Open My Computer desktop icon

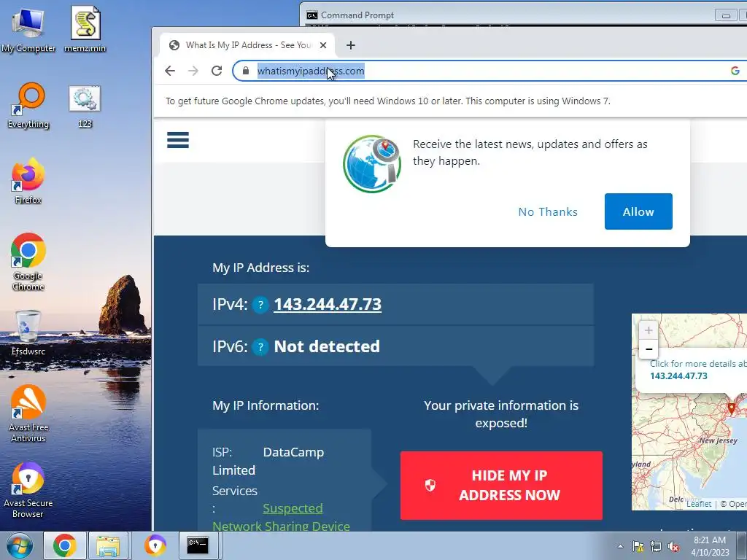pos(28,29)
